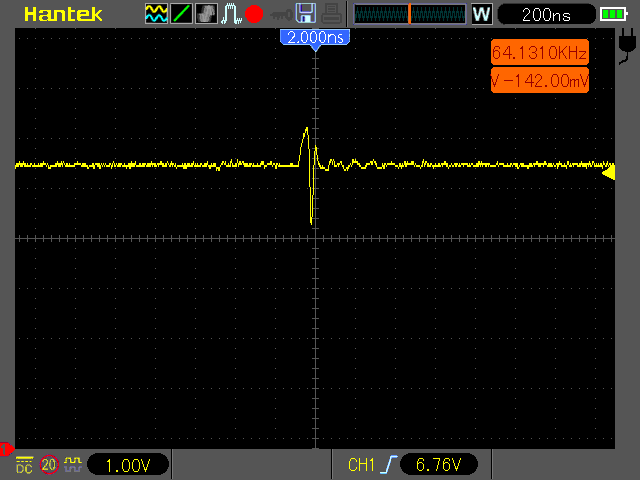Select the pulse waveform icon
The width and height of the screenshot is (640, 480).
point(231,13)
